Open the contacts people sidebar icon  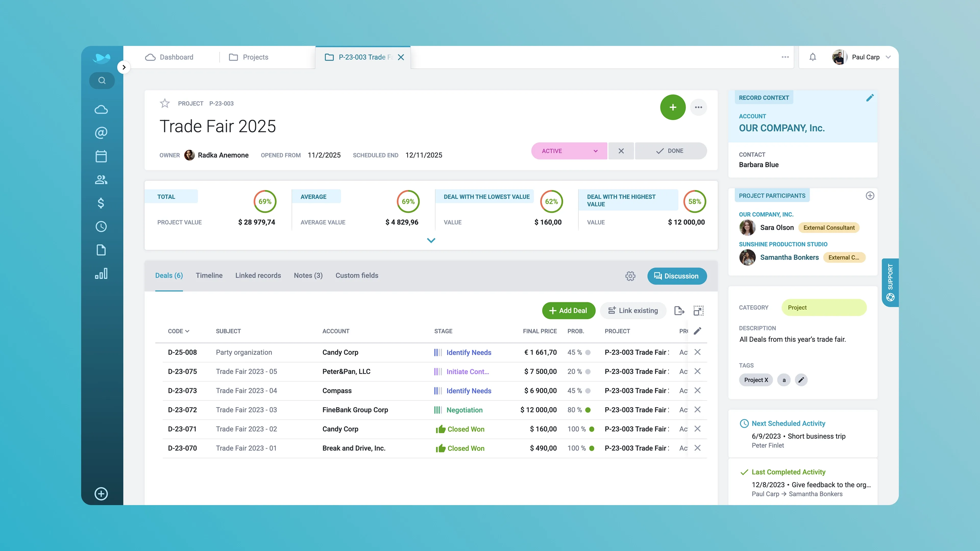click(x=101, y=180)
